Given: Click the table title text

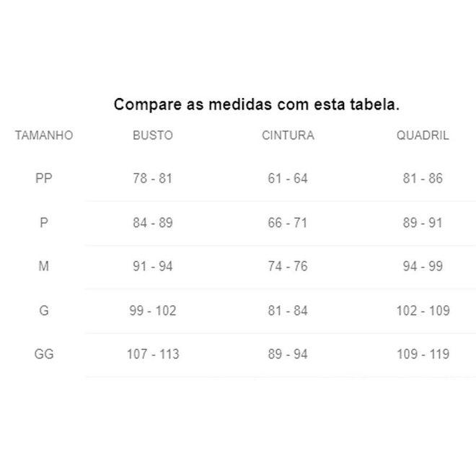Looking at the screenshot, I should [x=257, y=105].
